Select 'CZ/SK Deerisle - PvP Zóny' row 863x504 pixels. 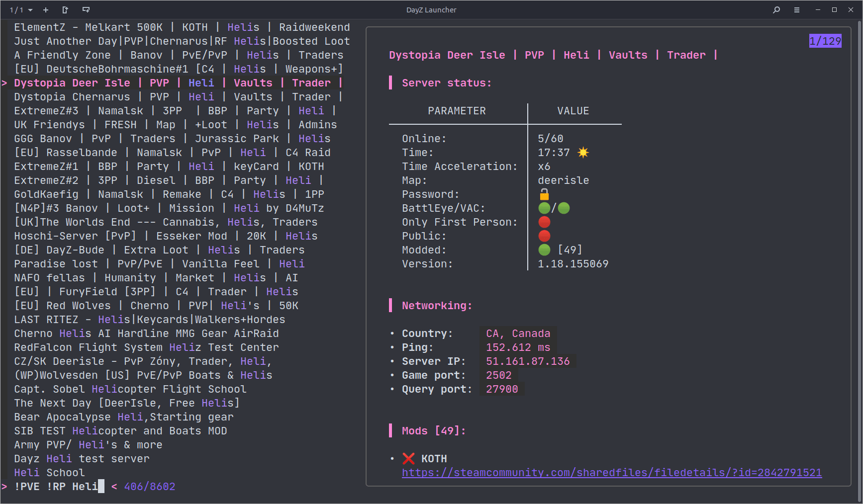143,361
